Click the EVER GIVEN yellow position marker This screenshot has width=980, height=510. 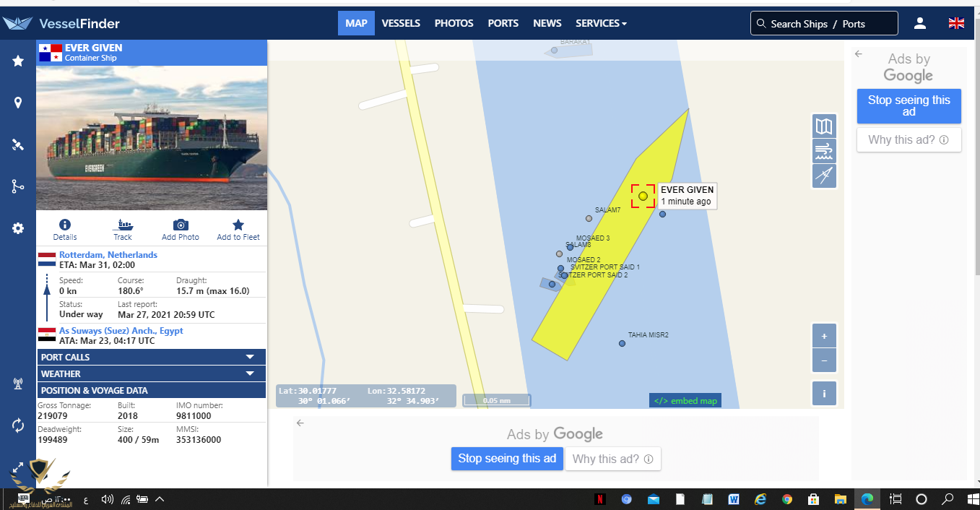click(x=643, y=196)
